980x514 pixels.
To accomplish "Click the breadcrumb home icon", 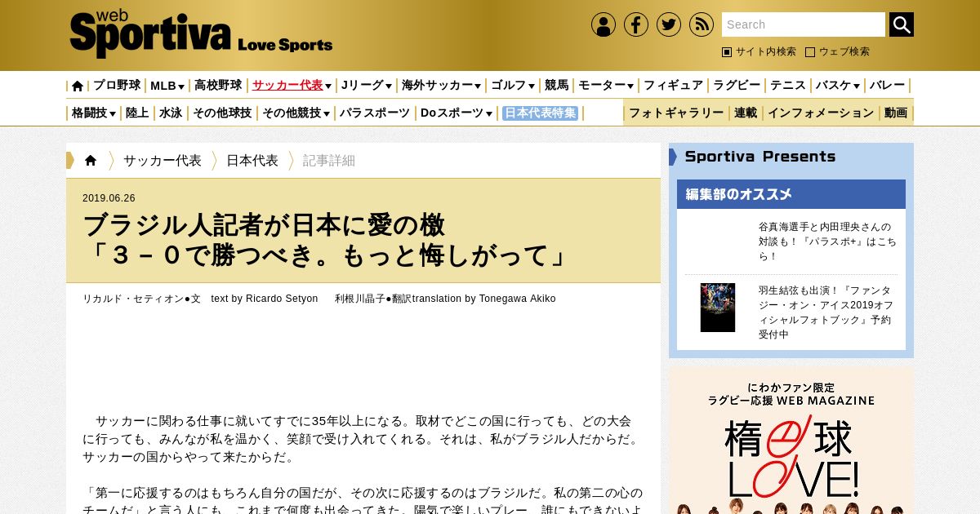I will point(91,161).
